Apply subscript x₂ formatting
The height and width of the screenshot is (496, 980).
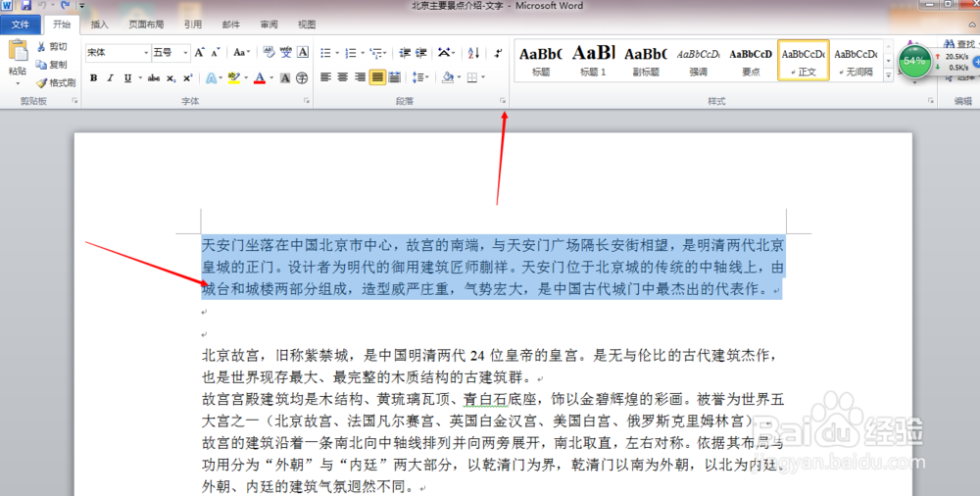click(x=171, y=78)
